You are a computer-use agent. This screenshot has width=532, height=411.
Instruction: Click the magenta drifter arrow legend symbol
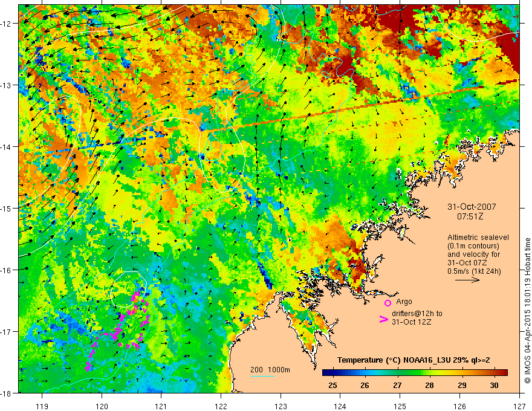pos(383,319)
